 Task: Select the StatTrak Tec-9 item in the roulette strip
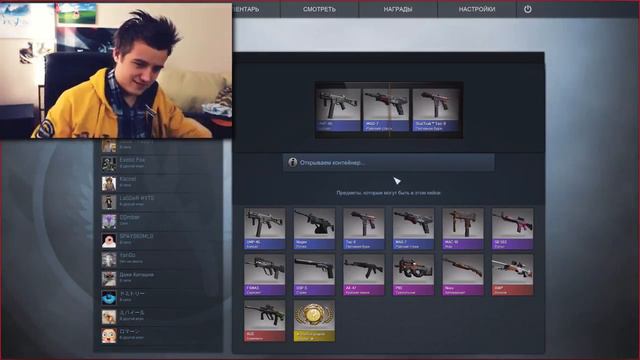tap(436, 110)
